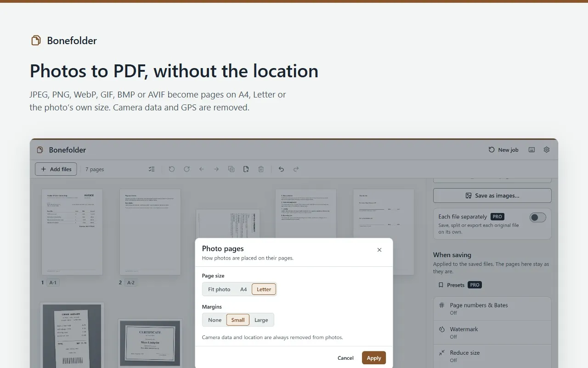Select Letter page size option
This screenshot has height=368, width=588.
tap(264, 289)
